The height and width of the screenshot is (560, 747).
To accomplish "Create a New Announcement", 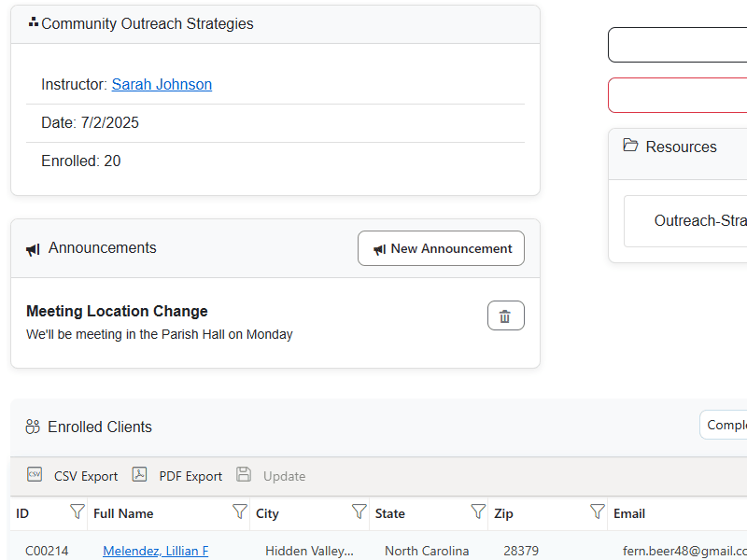I will (x=441, y=248).
